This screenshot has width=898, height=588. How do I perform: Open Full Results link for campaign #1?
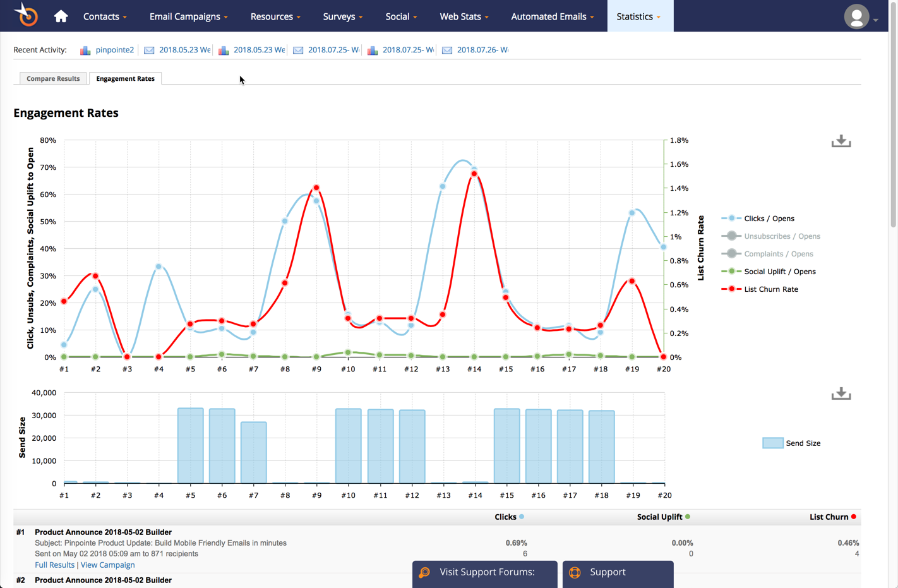(54, 565)
